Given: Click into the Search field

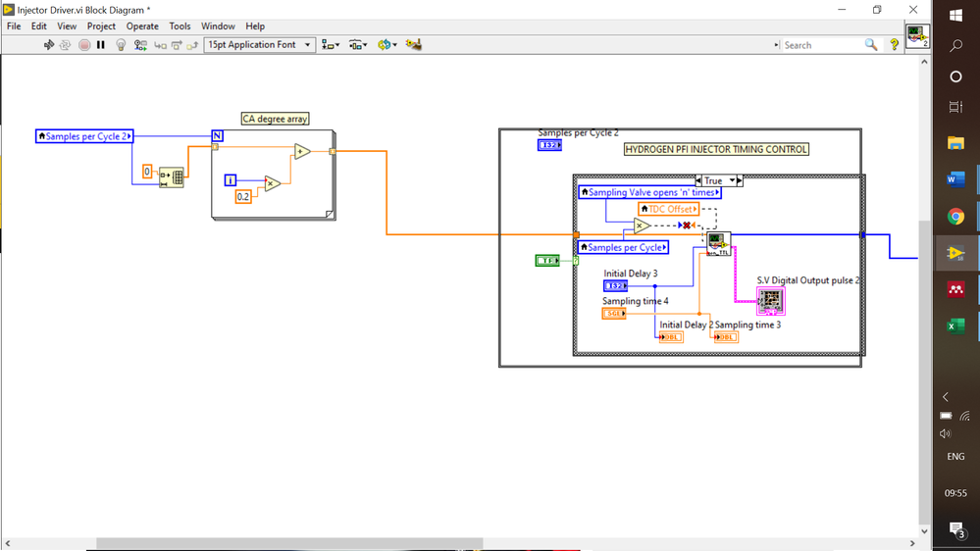Looking at the screenshot, I should pos(822,45).
